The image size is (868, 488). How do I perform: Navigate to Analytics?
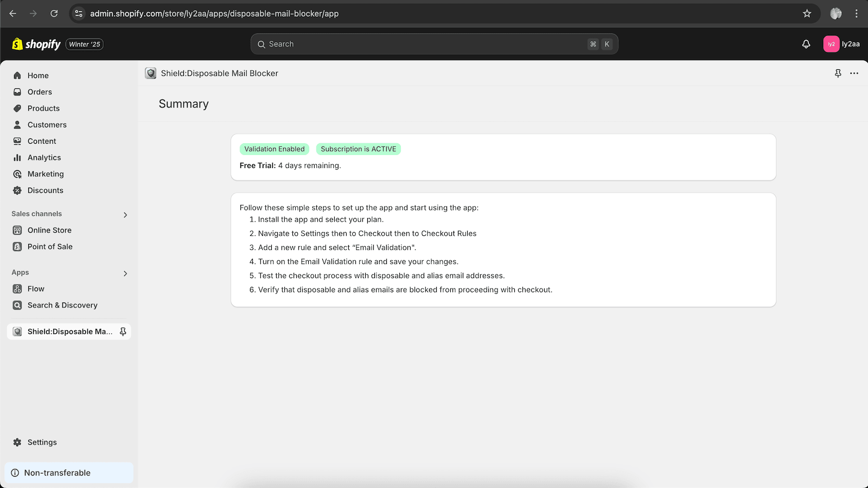point(44,158)
